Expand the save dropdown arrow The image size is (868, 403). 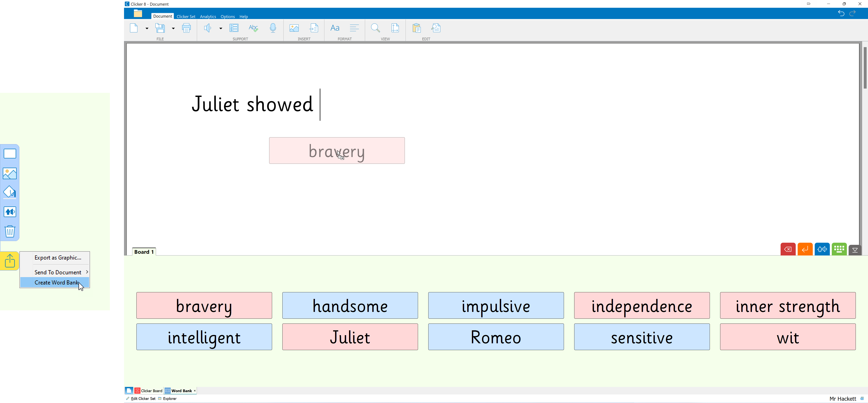[173, 28]
